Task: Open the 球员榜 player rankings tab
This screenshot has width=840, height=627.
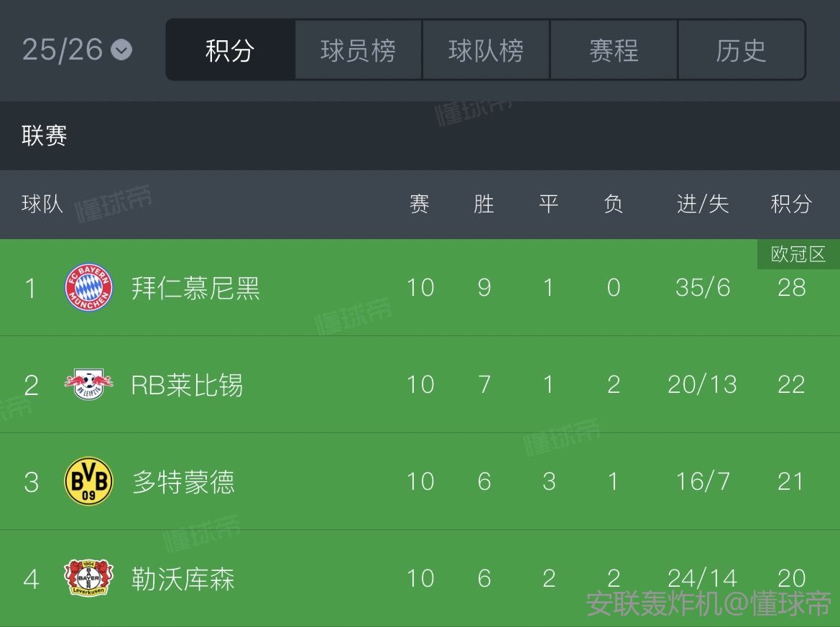Action: [358, 50]
